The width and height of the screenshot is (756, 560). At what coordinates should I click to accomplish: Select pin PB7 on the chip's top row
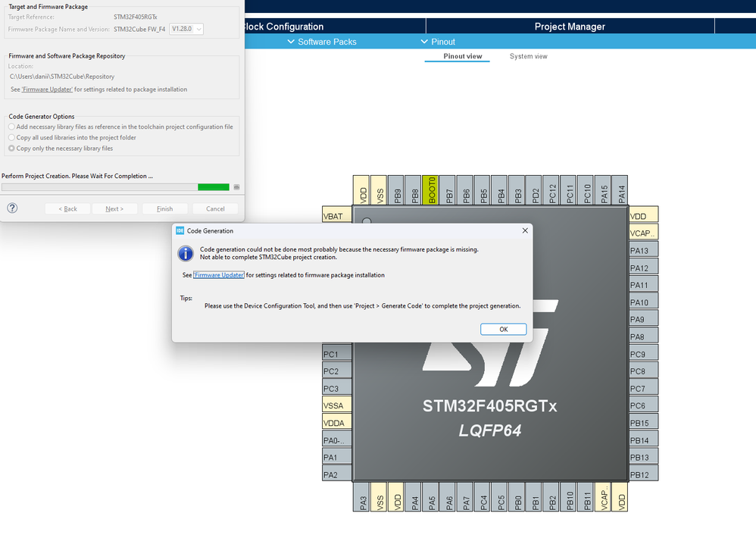(x=449, y=190)
